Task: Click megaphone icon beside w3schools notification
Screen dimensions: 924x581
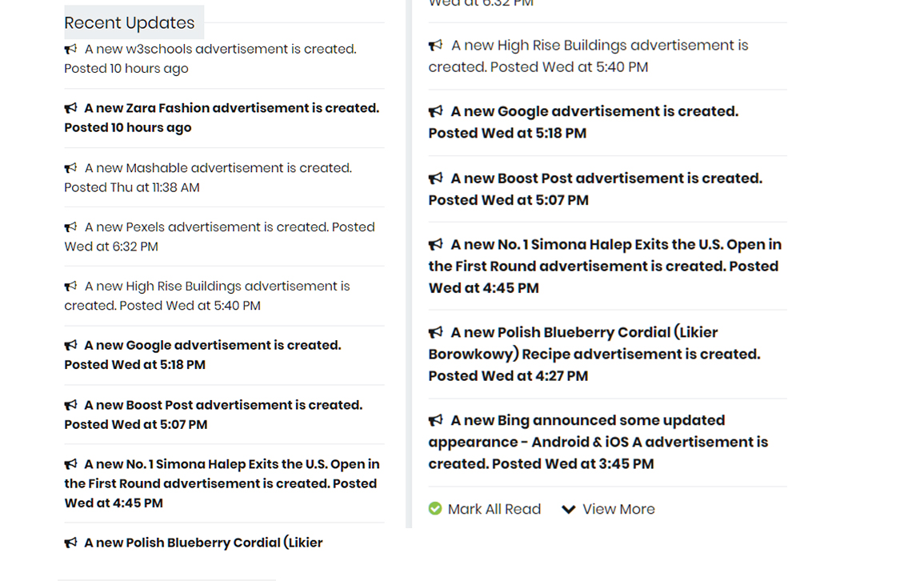Action: (x=70, y=49)
